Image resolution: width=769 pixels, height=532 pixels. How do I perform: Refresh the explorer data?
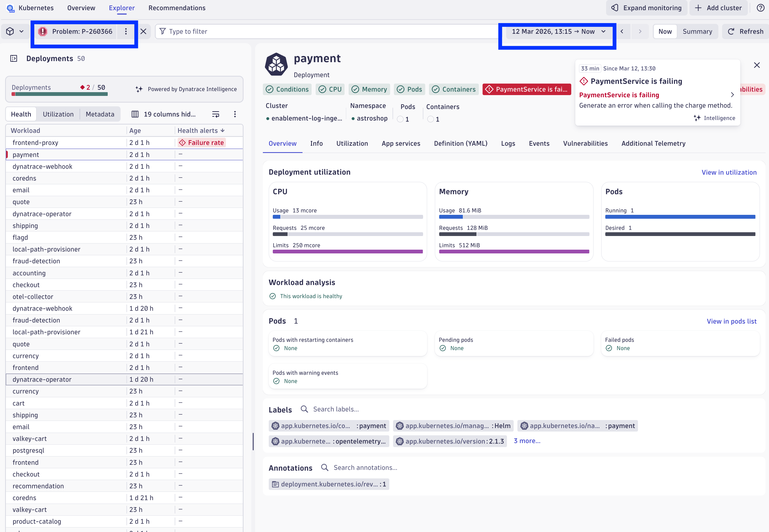745,31
